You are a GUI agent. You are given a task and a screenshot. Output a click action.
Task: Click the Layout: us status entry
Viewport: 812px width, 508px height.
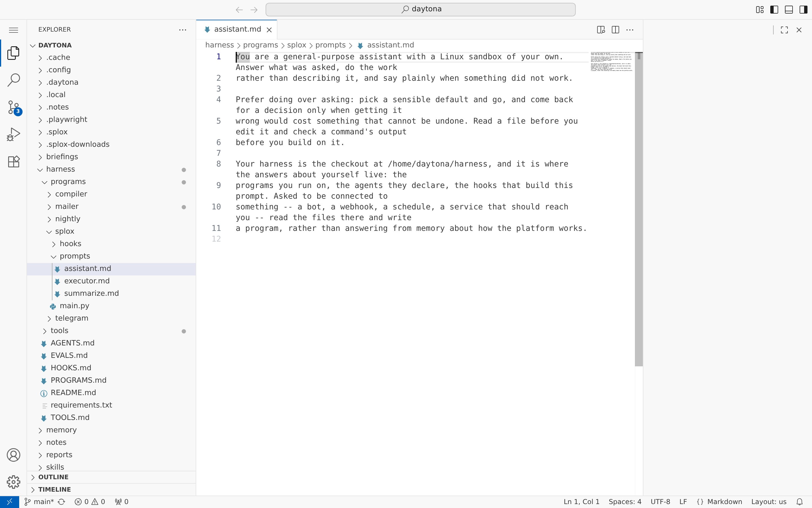click(769, 502)
